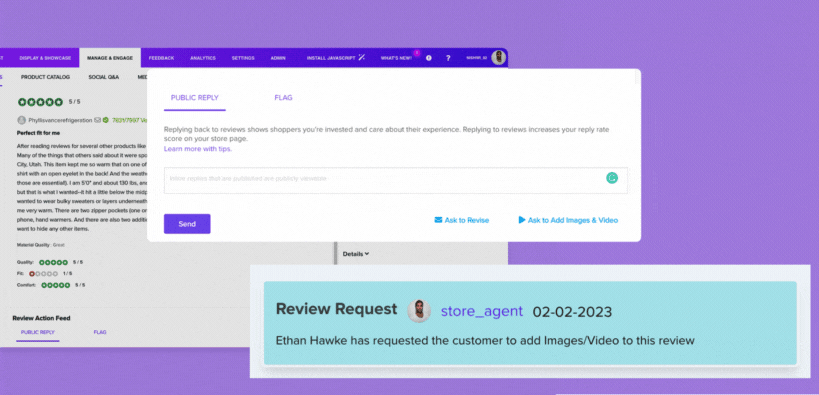Open the Analytics menu
819x395 pixels.
pyautogui.click(x=203, y=58)
